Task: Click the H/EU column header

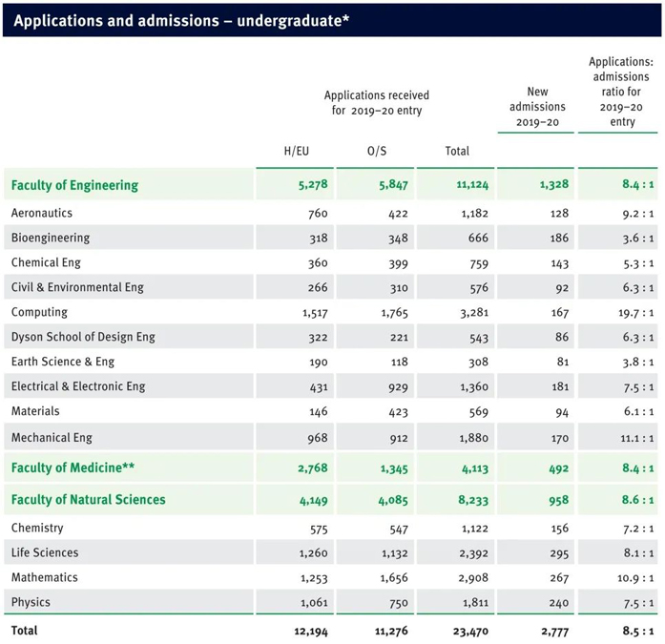Action: 296,151
